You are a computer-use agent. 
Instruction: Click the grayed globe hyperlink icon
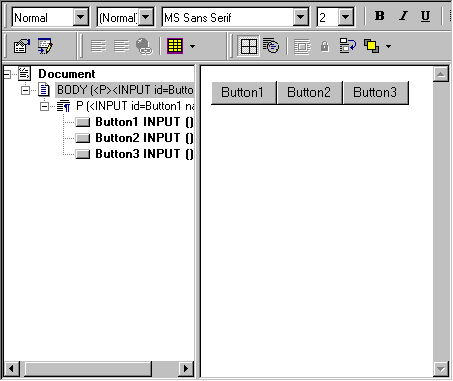[x=144, y=46]
